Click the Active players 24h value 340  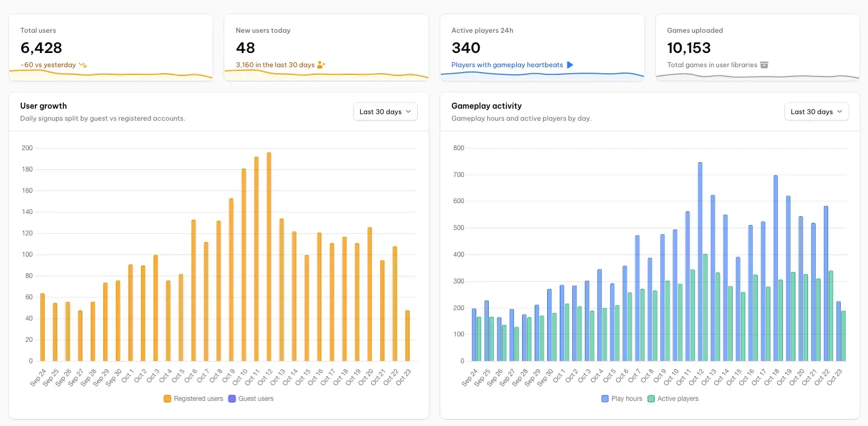466,48
